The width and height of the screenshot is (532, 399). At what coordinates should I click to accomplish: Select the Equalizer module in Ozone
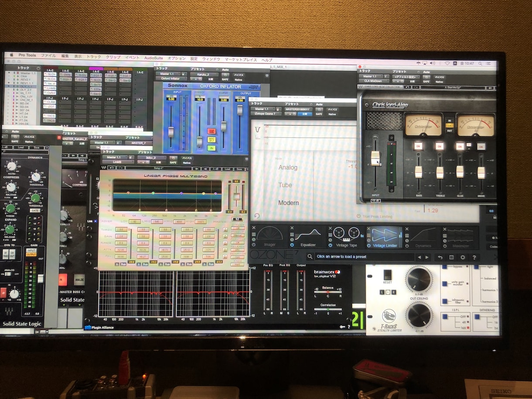[308, 237]
